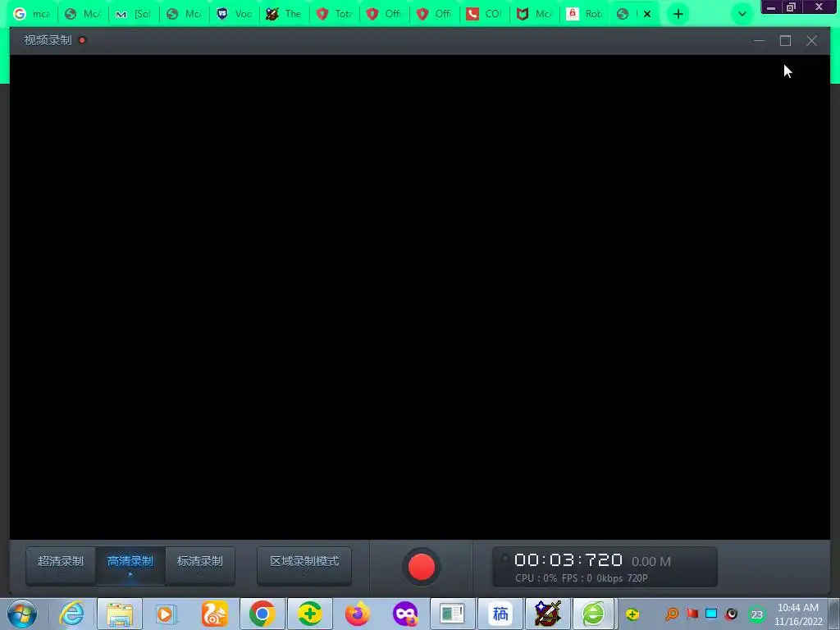Switch to the '[Sol' Gmail browser tab
This screenshot has width=840, height=630.
click(x=134, y=14)
